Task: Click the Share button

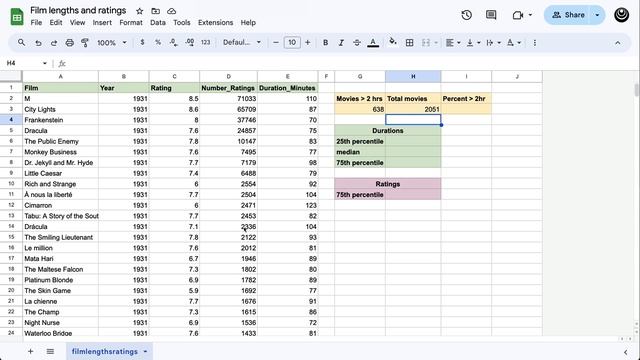Action: (x=568, y=15)
